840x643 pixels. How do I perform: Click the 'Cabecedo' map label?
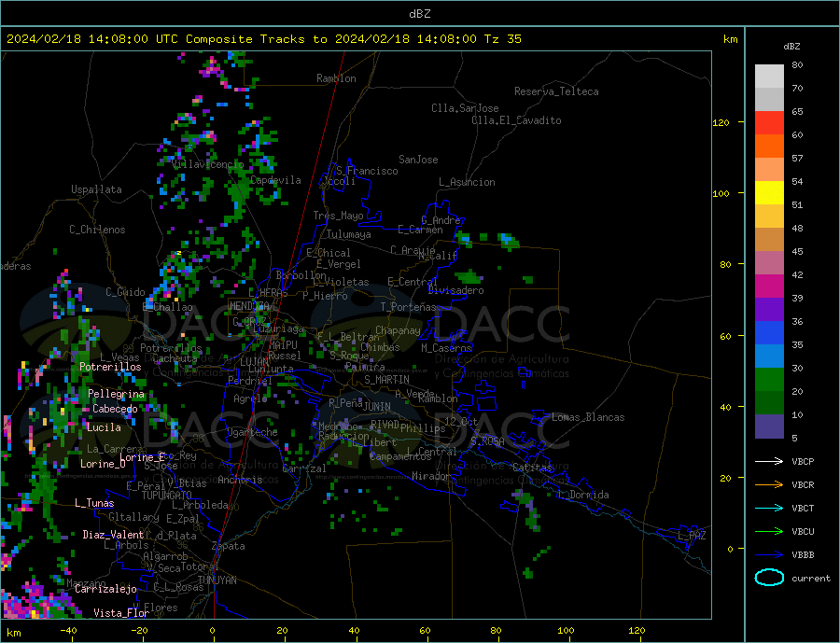coord(115,409)
